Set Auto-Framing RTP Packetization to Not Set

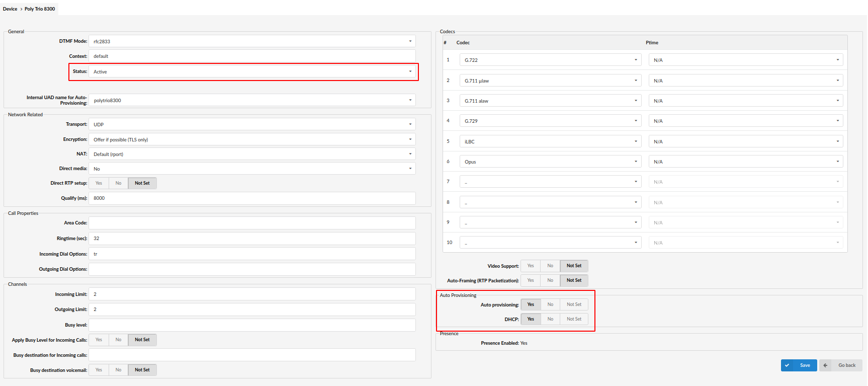[574, 280]
